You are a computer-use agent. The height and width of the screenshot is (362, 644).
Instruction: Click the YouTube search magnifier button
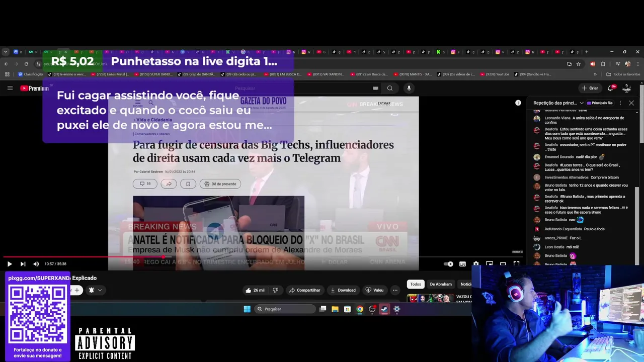[390, 88]
